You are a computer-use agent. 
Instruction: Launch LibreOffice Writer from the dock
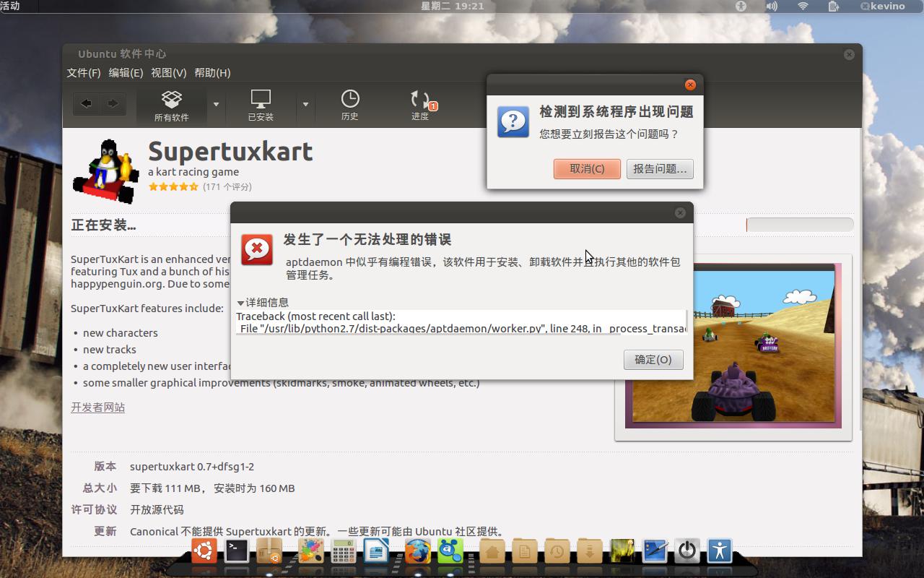pyautogui.click(x=376, y=551)
